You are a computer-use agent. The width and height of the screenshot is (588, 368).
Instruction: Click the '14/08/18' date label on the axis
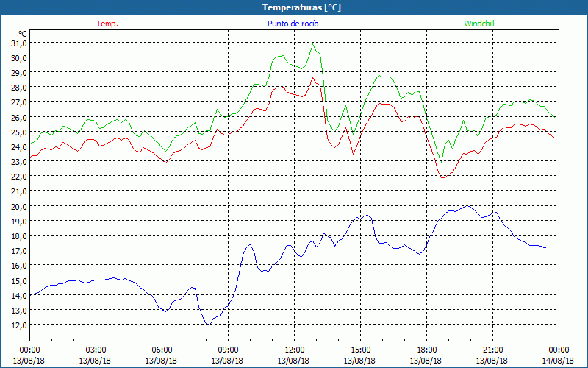point(558,361)
